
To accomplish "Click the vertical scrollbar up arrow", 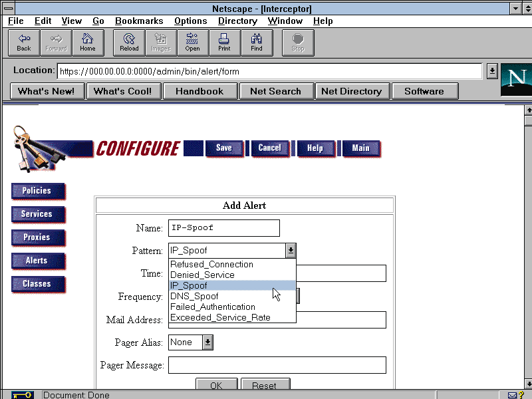I will tap(527, 110).
